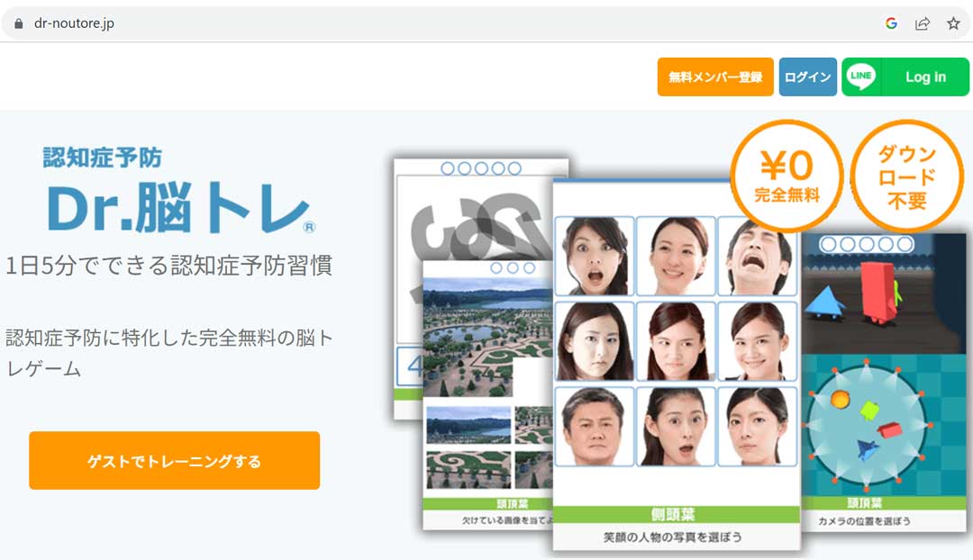This screenshot has height=560, width=973.
Task: Open the Google icon in address bar
Action: click(891, 23)
